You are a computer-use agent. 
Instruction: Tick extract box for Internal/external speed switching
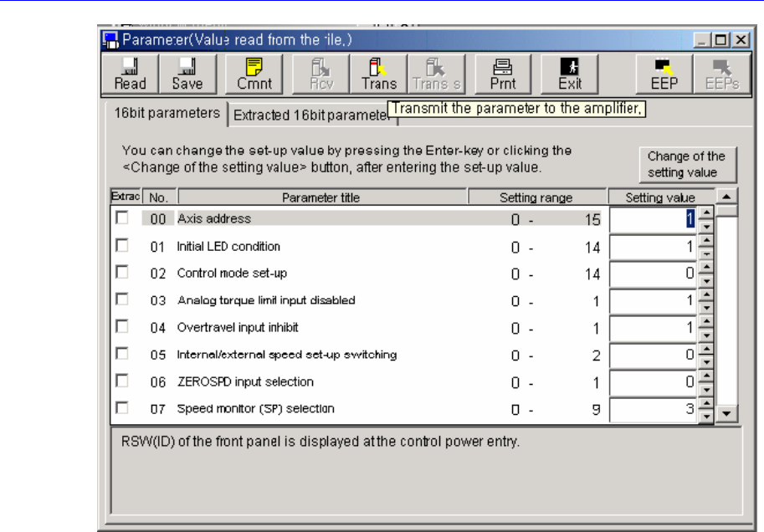tap(122, 353)
